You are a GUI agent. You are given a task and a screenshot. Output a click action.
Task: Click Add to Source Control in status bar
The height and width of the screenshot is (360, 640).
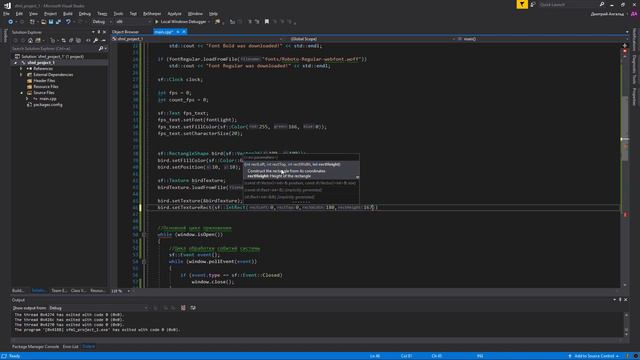point(593,356)
